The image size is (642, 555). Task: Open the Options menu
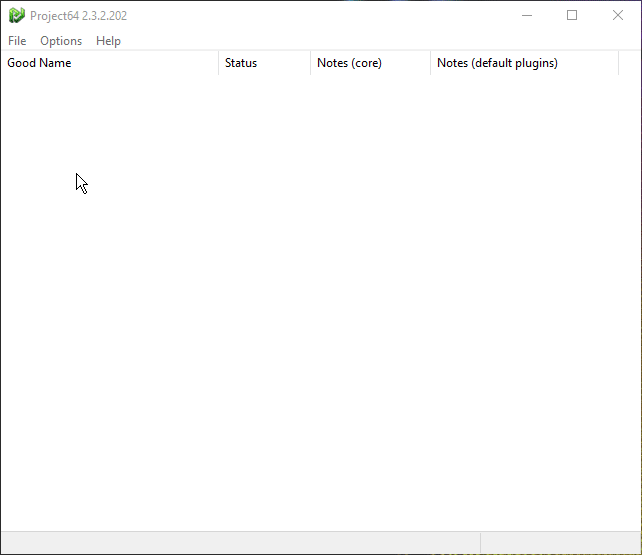coord(61,41)
